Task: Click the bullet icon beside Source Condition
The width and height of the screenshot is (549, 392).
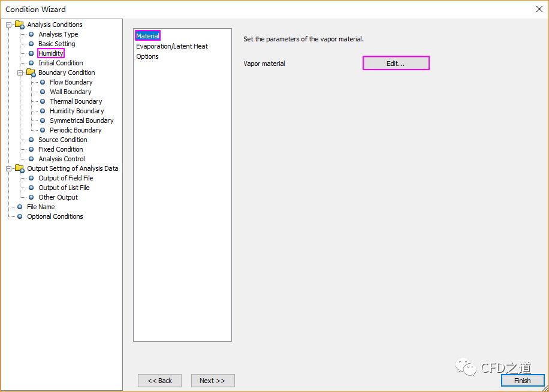Action: tap(31, 140)
